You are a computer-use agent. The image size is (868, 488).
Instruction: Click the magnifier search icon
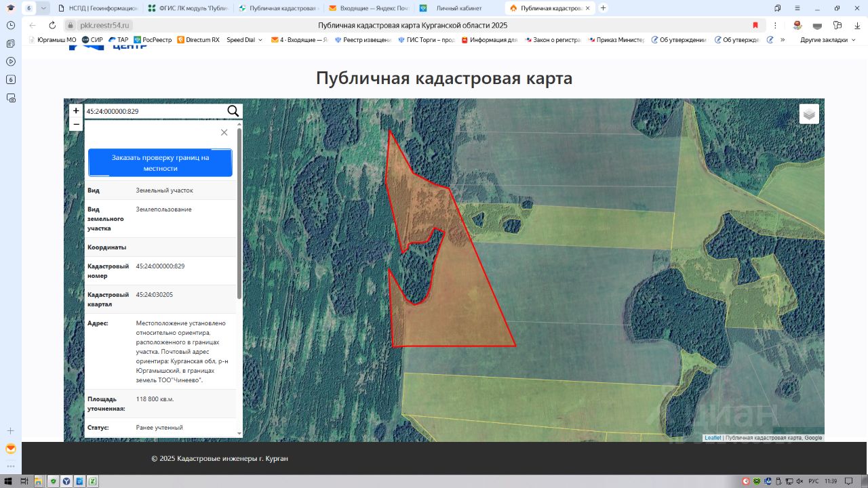point(233,111)
